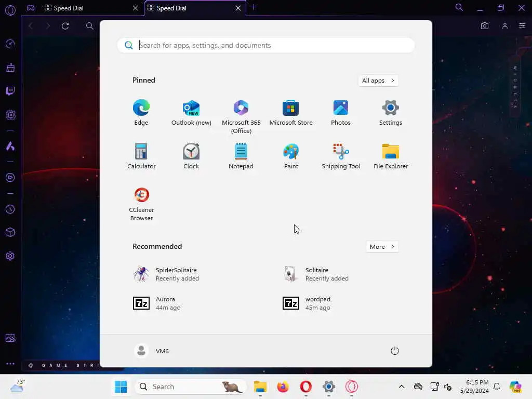Open Settings from pinned apps

pos(391,113)
